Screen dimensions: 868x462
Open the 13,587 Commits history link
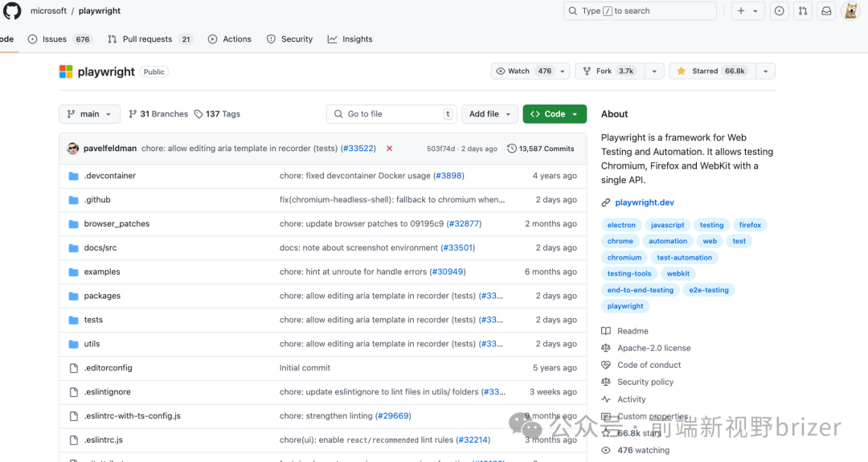[541, 149]
